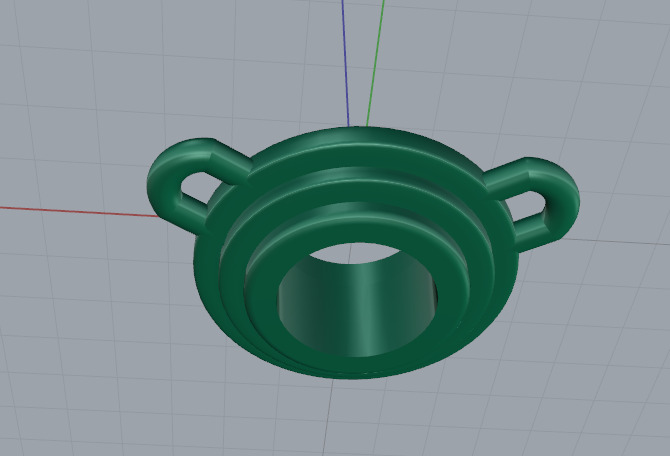Viewport: 670px width, 456px height.
Task: Select the right loop handle of the green model
Action: pyautogui.click(x=563, y=201)
